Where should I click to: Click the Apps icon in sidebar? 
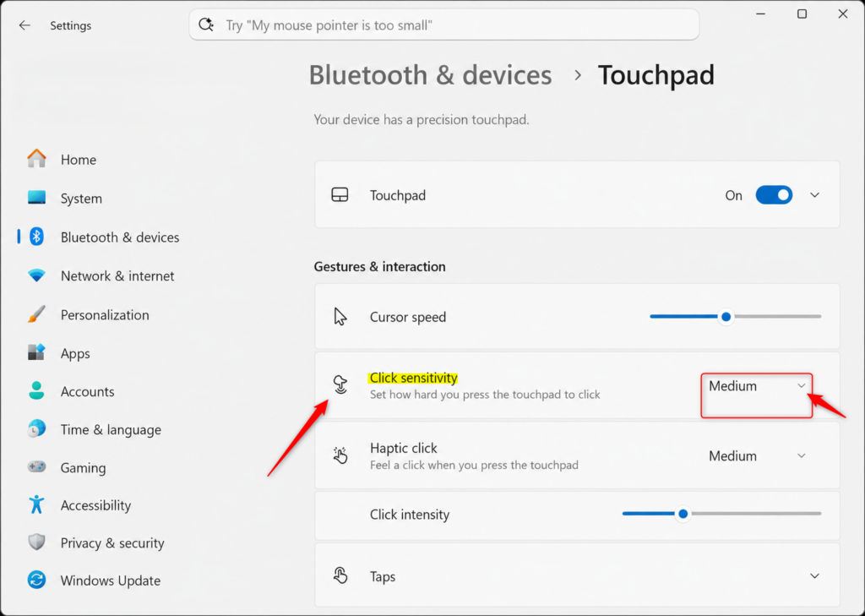coord(36,352)
